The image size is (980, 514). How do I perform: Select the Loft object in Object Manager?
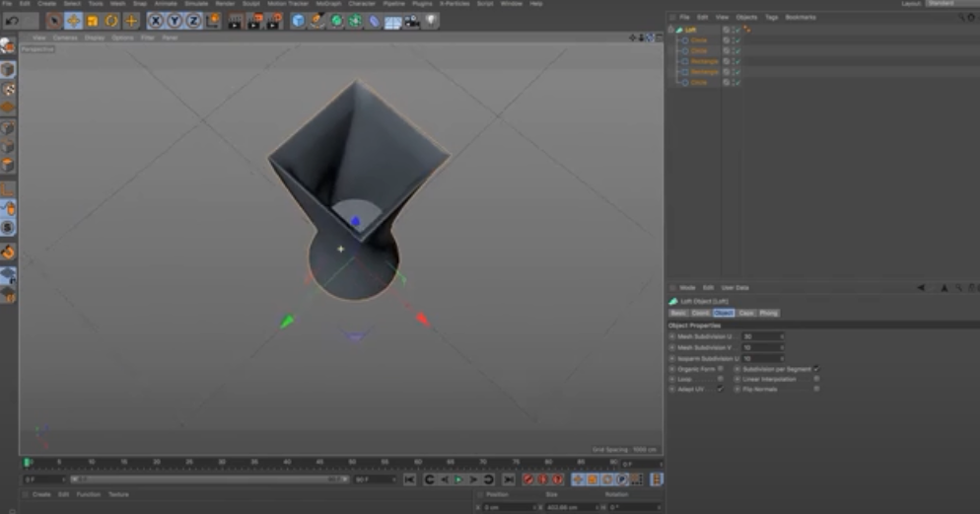point(690,30)
